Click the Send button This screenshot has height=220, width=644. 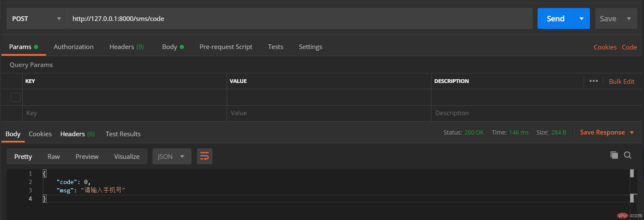pyautogui.click(x=556, y=18)
